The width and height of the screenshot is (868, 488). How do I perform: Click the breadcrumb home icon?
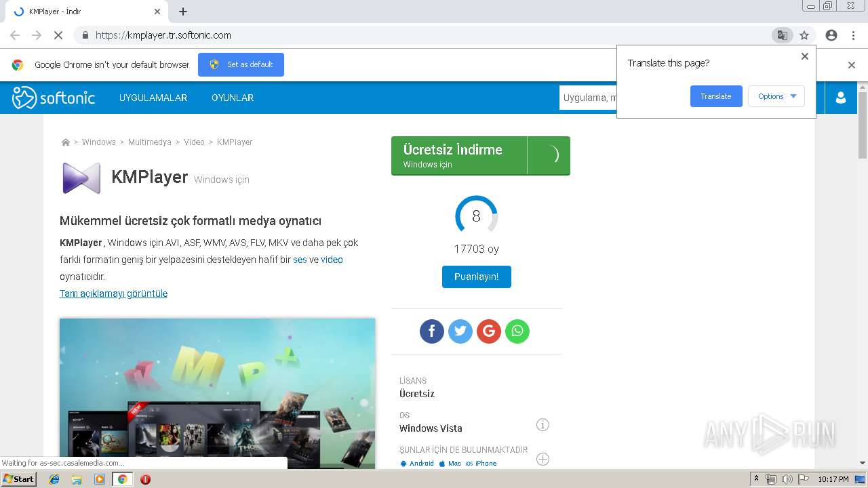[x=66, y=142]
